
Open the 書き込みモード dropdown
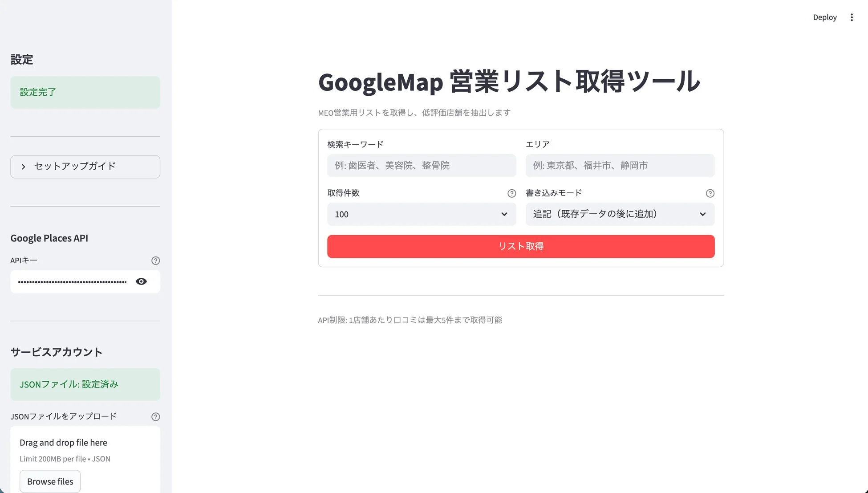[620, 214]
